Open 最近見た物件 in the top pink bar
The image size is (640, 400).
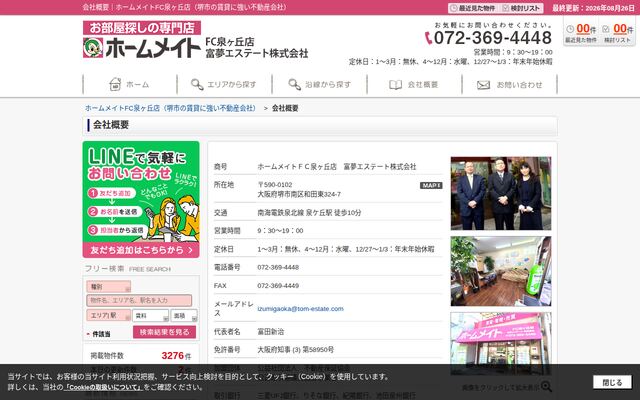(x=473, y=8)
